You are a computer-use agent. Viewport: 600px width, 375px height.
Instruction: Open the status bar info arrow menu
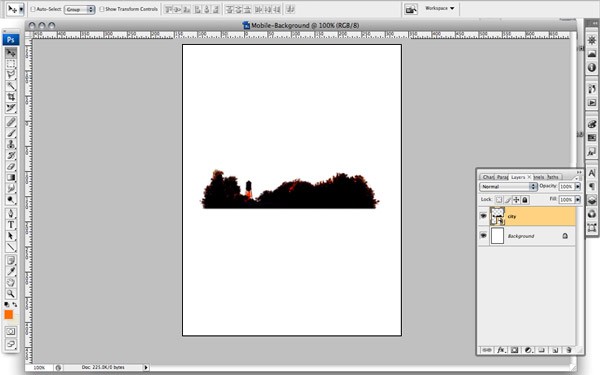click(146, 367)
